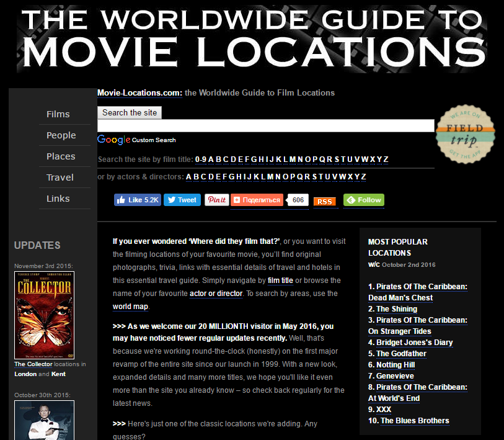The height and width of the screenshot is (440, 504).
Task: Open the RSS feed
Action: click(325, 202)
